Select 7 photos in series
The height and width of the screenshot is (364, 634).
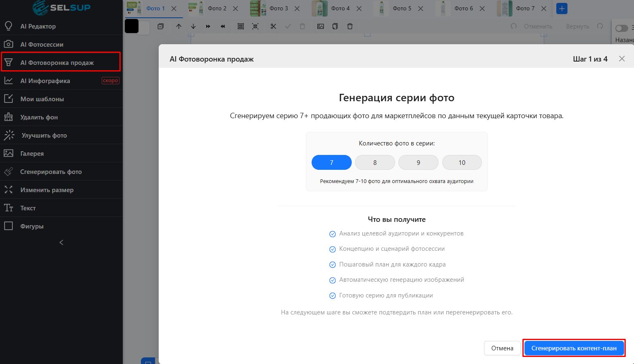331,163
